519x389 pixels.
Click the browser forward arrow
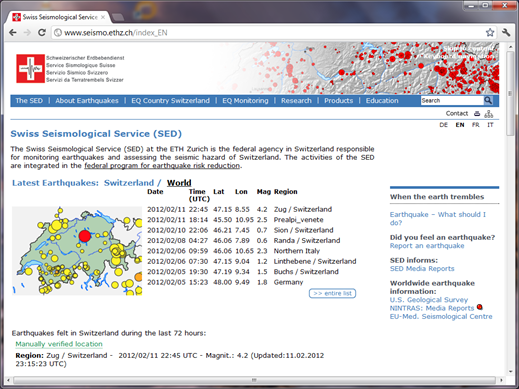[x=27, y=33]
